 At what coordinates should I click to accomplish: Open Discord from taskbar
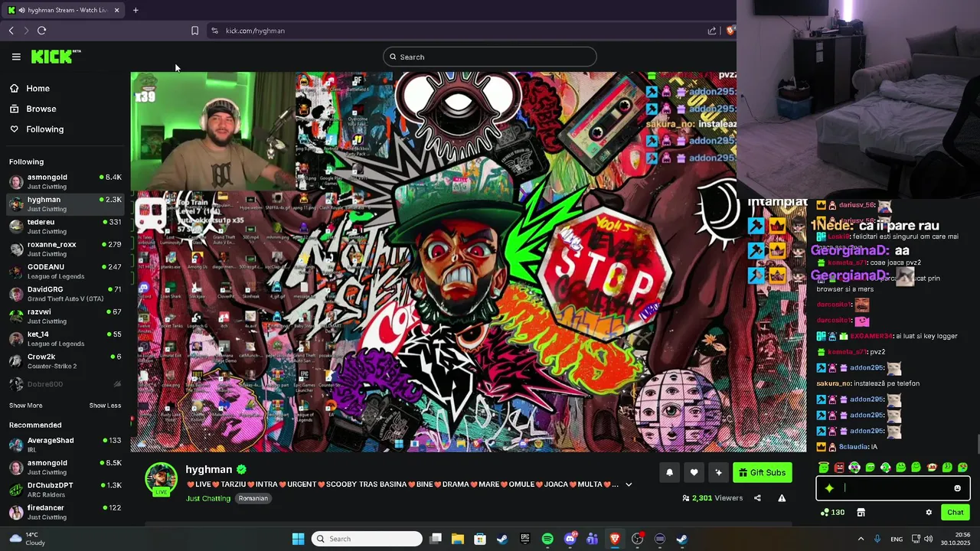[570, 539]
